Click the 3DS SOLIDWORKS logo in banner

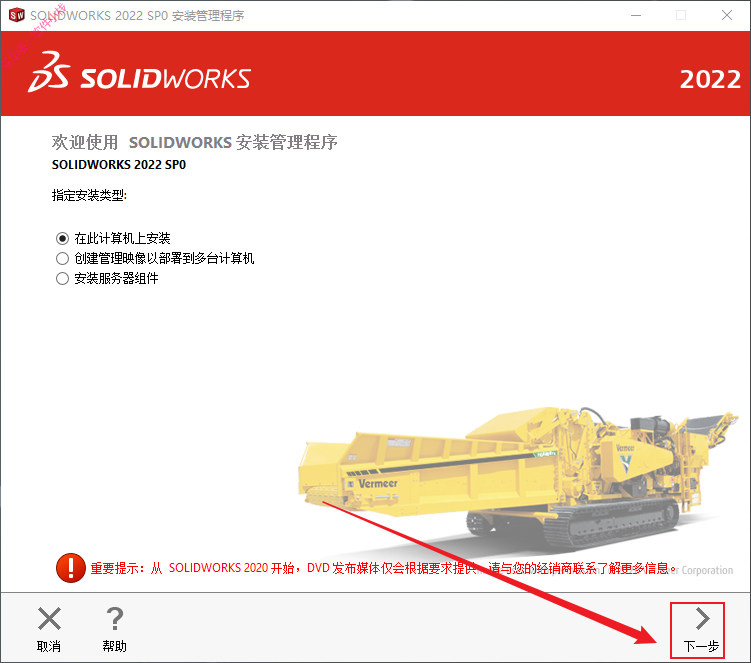[139, 72]
